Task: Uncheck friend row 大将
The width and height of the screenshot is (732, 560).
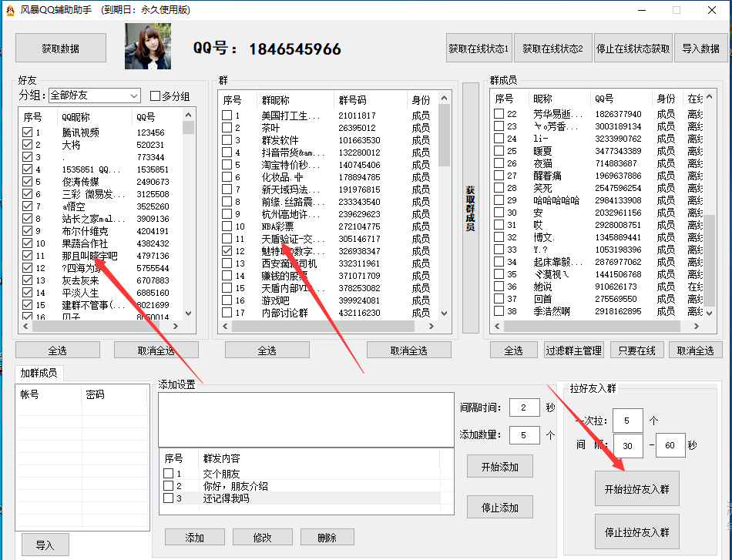Action: [x=27, y=145]
